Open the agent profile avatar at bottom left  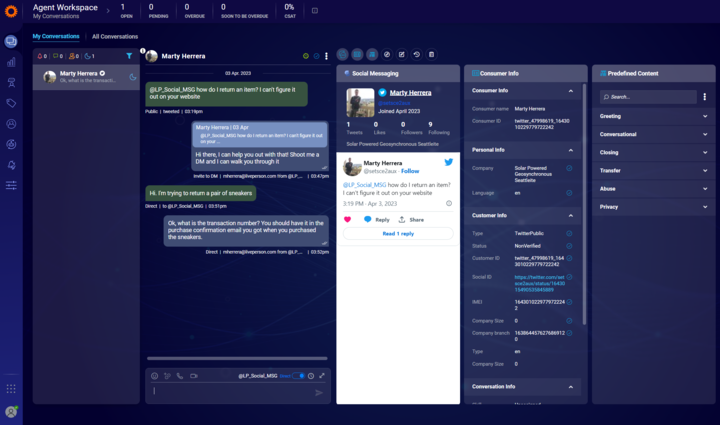(x=11, y=412)
